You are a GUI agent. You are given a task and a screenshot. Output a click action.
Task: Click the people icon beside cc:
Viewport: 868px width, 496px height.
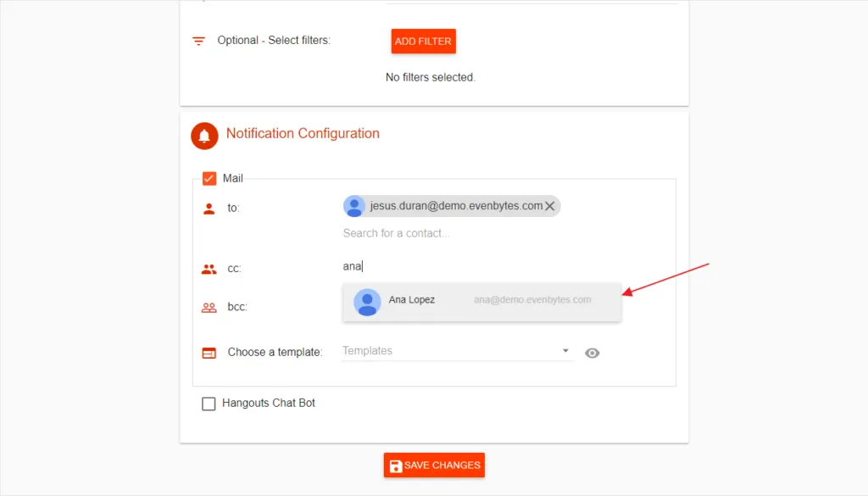209,269
